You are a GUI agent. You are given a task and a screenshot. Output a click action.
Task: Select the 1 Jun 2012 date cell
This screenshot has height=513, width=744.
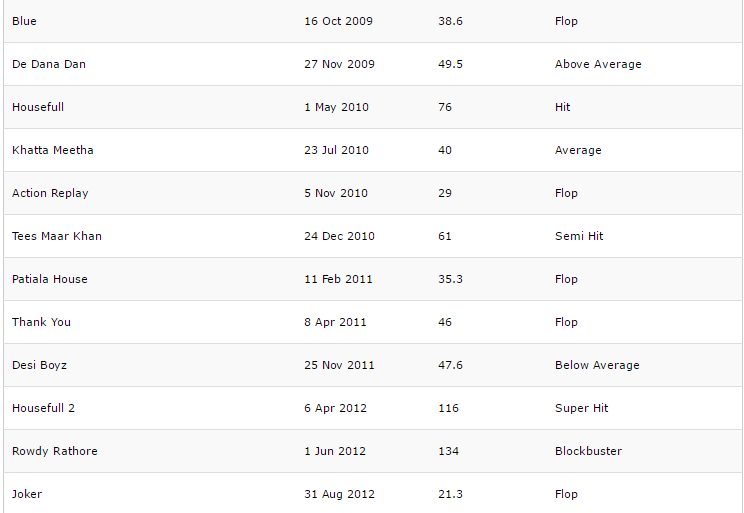point(335,451)
